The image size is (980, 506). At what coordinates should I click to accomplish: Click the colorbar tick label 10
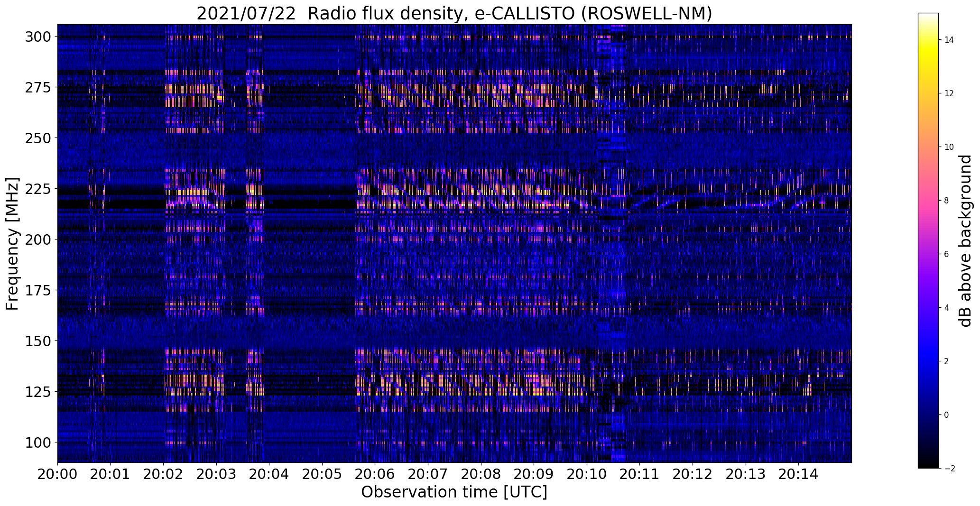[x=949, y=147]
